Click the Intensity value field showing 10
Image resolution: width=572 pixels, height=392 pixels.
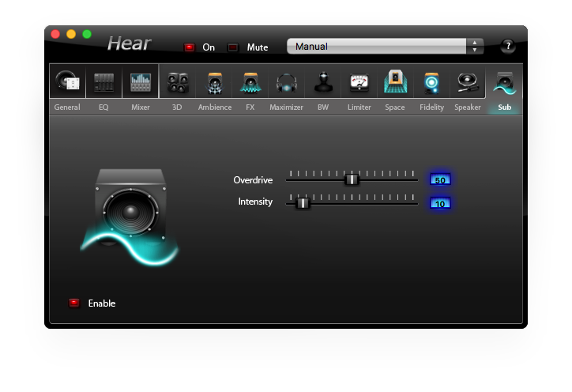(x=440, y=203)
